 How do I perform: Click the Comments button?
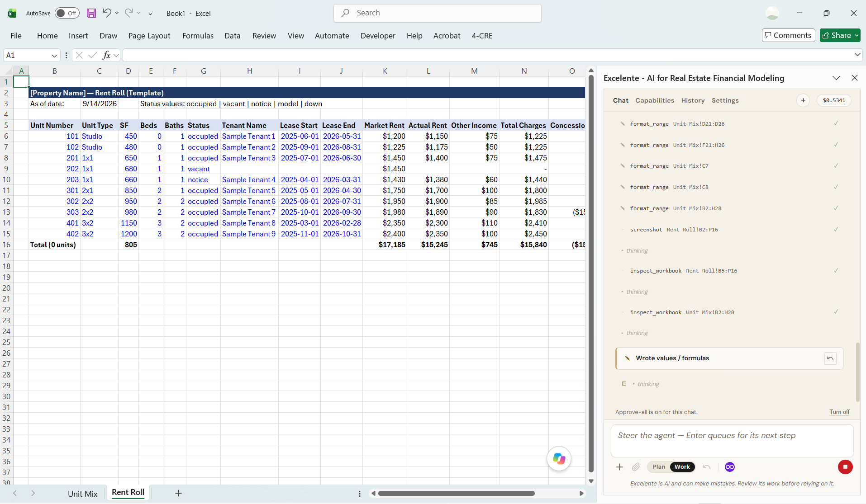coord(788,35)
